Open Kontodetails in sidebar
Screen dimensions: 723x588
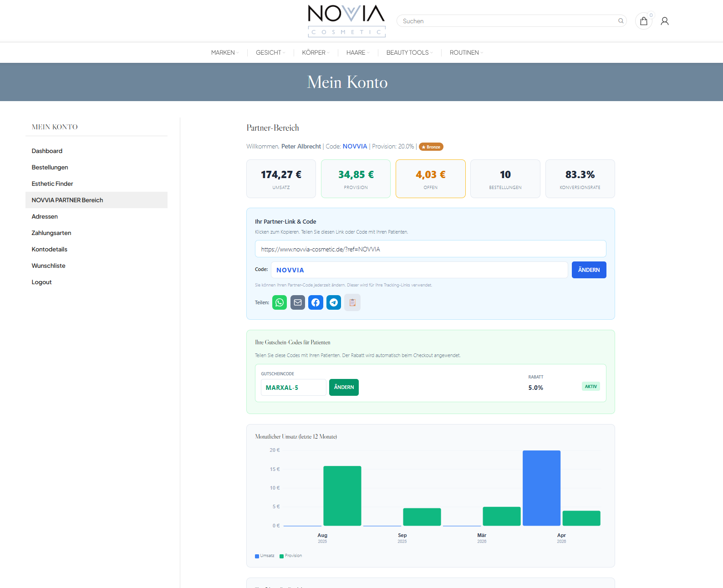[97, 249]
